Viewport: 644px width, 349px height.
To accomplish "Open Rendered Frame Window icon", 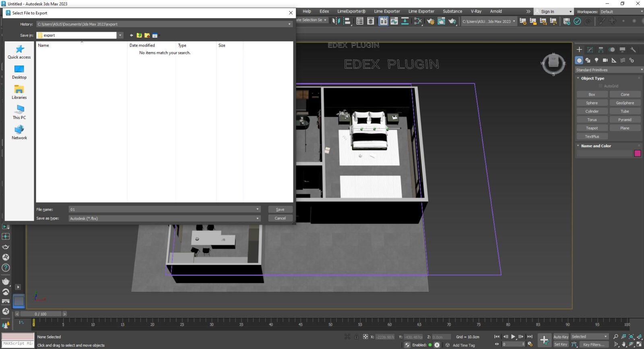I will [442, 21].
